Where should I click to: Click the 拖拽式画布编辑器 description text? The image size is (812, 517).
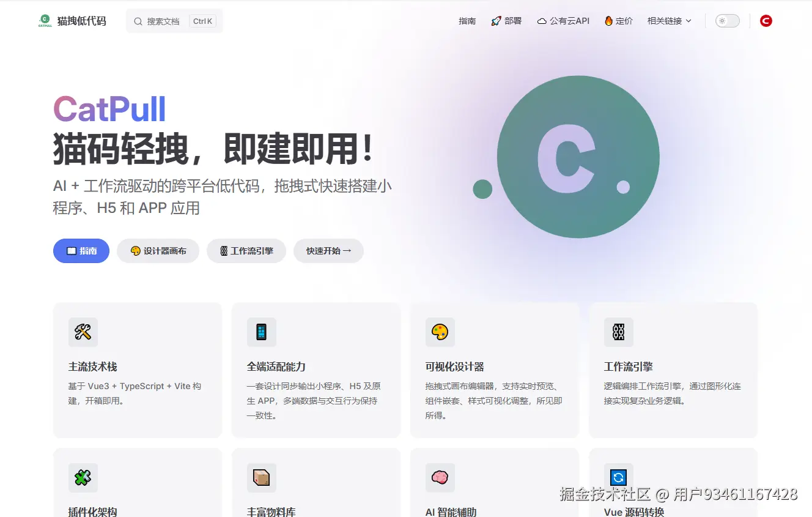[x=494, y=401]
